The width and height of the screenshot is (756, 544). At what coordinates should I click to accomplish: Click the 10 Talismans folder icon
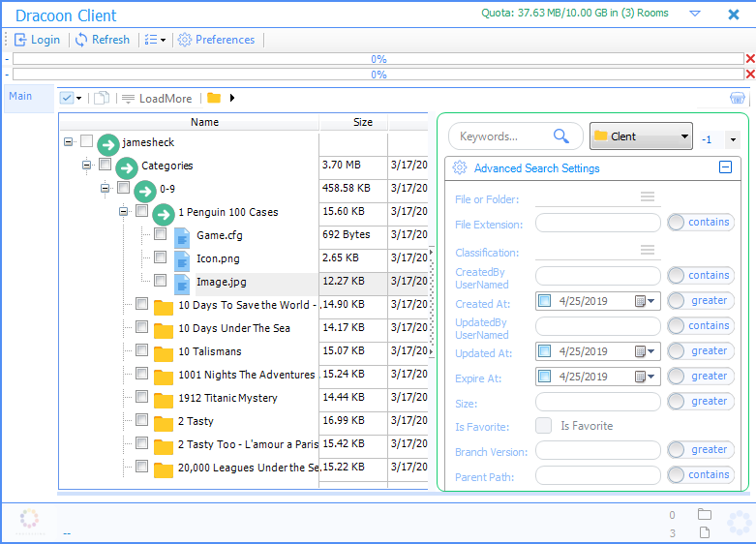pyautogui.click(x=164, y=353)
